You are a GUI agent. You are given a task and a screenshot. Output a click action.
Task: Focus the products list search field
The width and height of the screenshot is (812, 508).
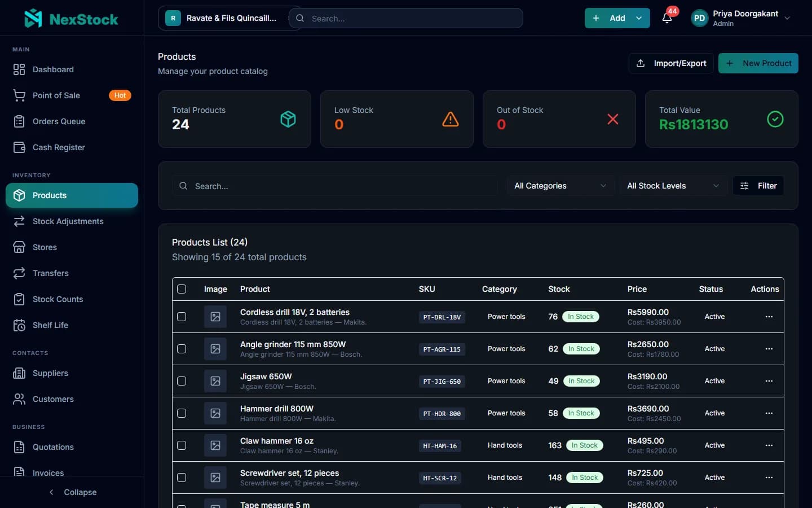[335, 186]
